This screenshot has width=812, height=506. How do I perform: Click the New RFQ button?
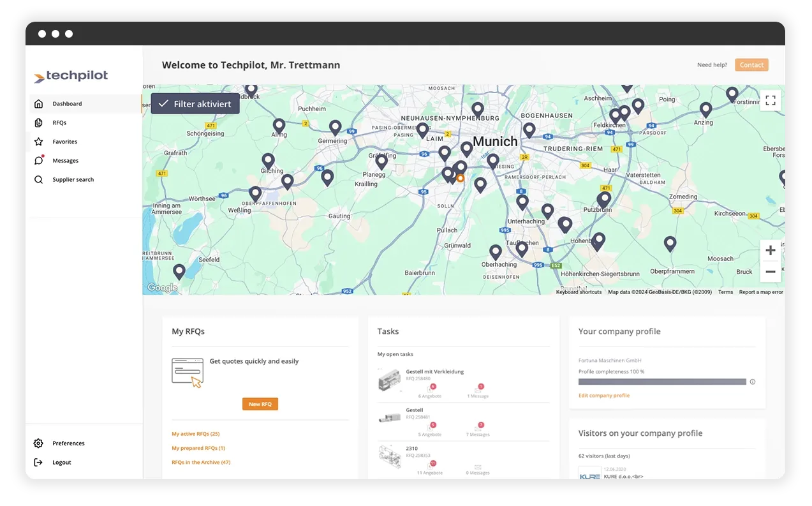click(260, 404)
